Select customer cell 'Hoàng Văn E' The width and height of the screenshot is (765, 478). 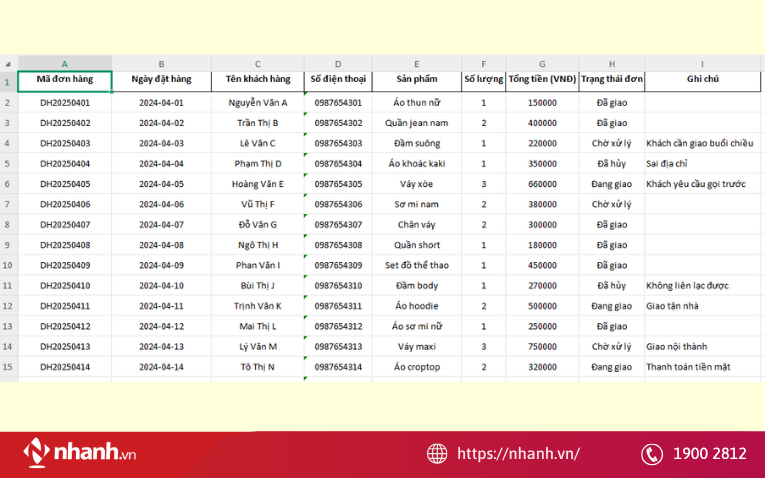(258, 184)
